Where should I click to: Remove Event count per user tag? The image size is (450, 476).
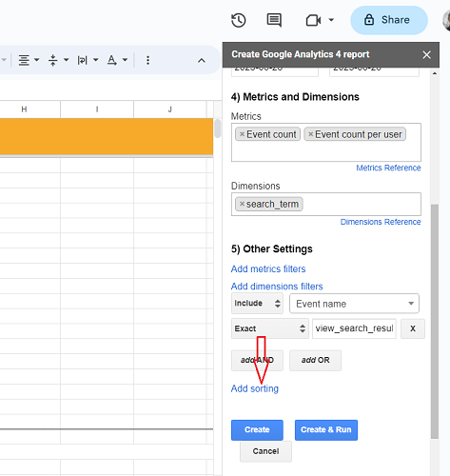click(311, 134)
